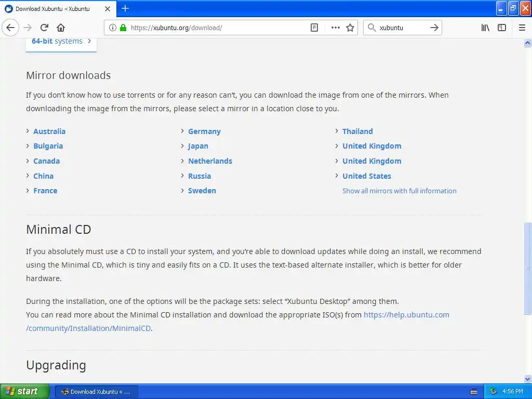Click the search magnifier icon

click(372, 28)
